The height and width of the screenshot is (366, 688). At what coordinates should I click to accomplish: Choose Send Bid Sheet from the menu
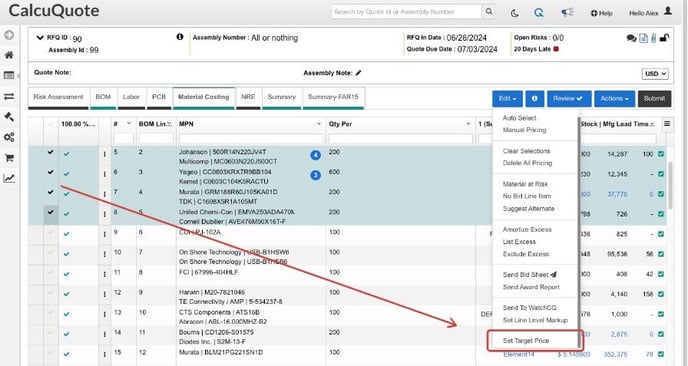pos(530,275)
